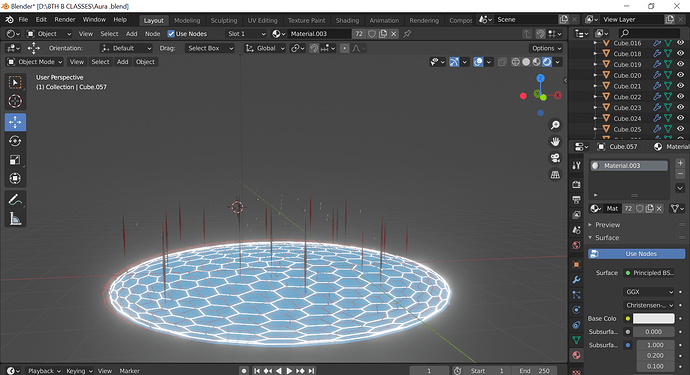Click the pan hand viewport icon
This screenshot has height=375, width=690.
point(555,142)
